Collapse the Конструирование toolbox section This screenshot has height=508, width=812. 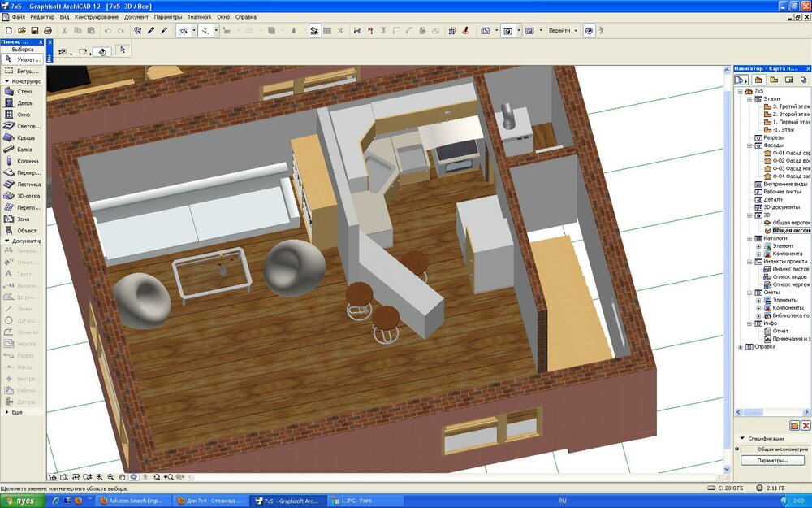click(x=7, y=81)
